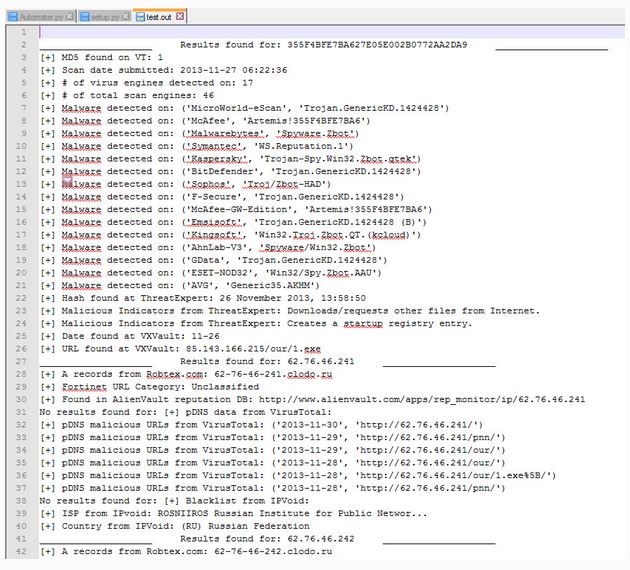Close the setup.py tab

click(126, 16)
